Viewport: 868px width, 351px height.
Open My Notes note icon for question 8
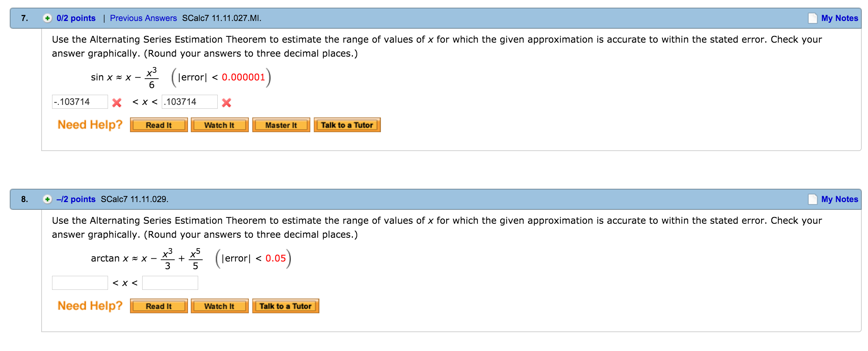812,199
